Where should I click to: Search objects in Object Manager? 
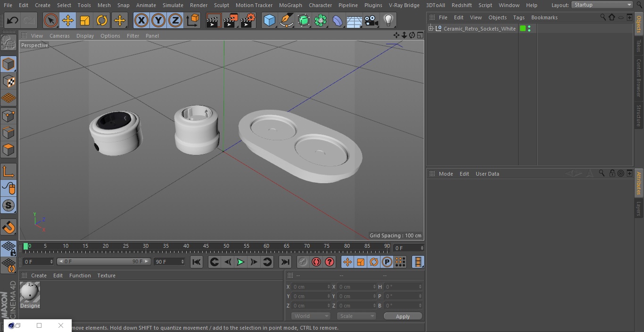pyautogui.click(x=603, y=17)
